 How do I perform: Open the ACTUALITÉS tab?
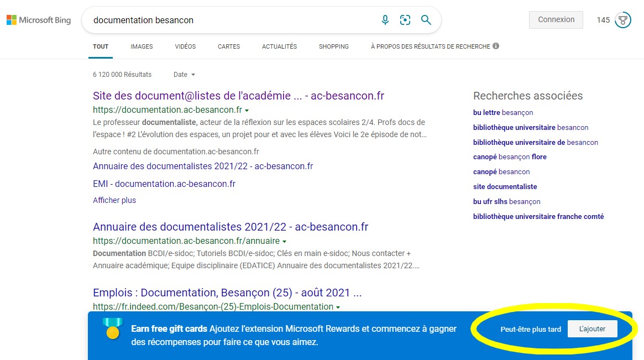click(x=279, y=46)
